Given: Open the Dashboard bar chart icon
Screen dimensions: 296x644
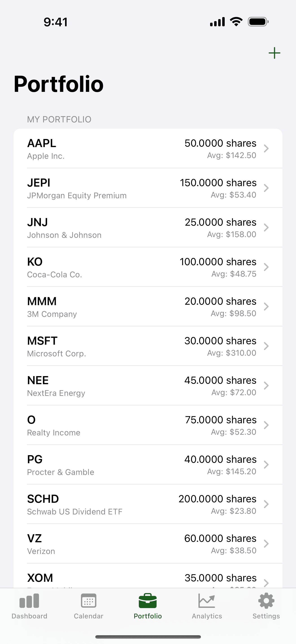Looking at the screenshot, I should tap(29, 601).
